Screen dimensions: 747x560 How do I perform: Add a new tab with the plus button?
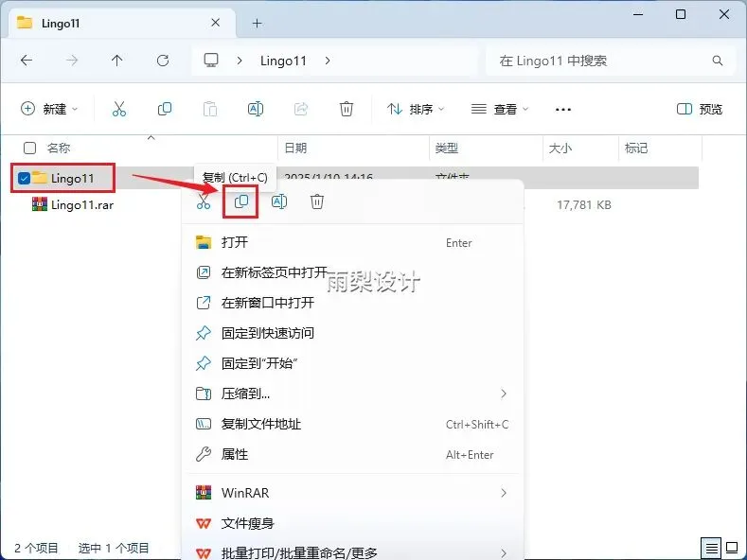(x=258, y=23)
